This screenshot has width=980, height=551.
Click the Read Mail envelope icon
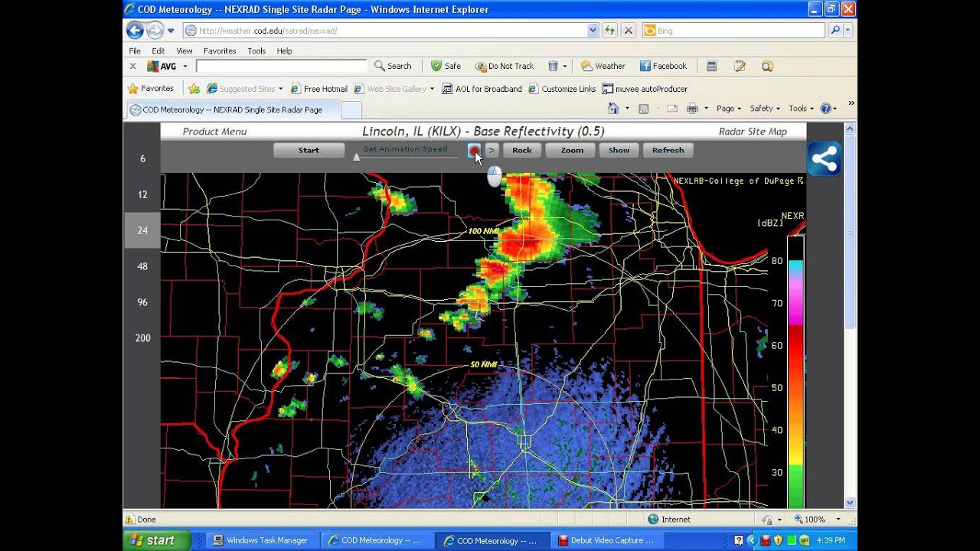point(671,109)
